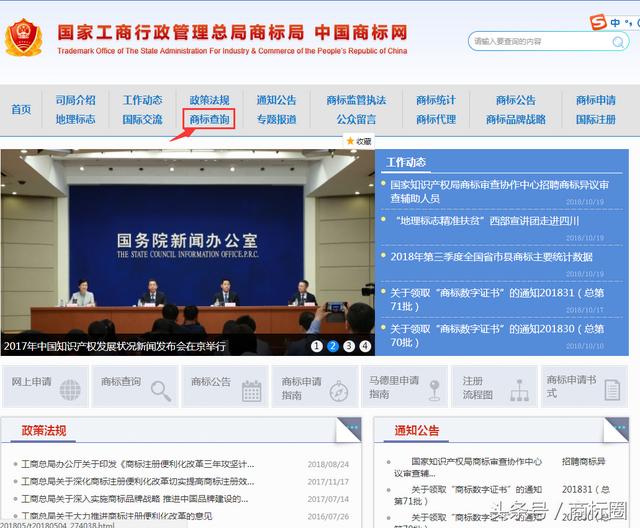
Task: Open 司局介绍 navigation item
Action: tap(76, 100)
